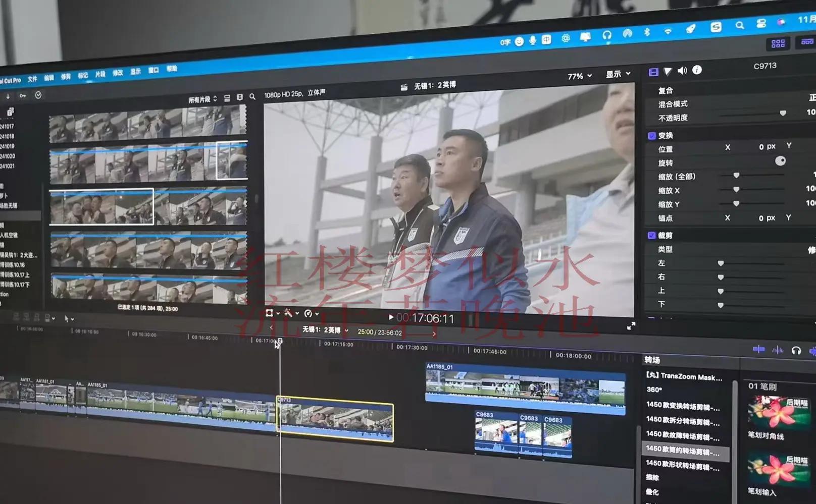Open the video inspector tab icon
816x504 pixels.
[x=653, y=72]
